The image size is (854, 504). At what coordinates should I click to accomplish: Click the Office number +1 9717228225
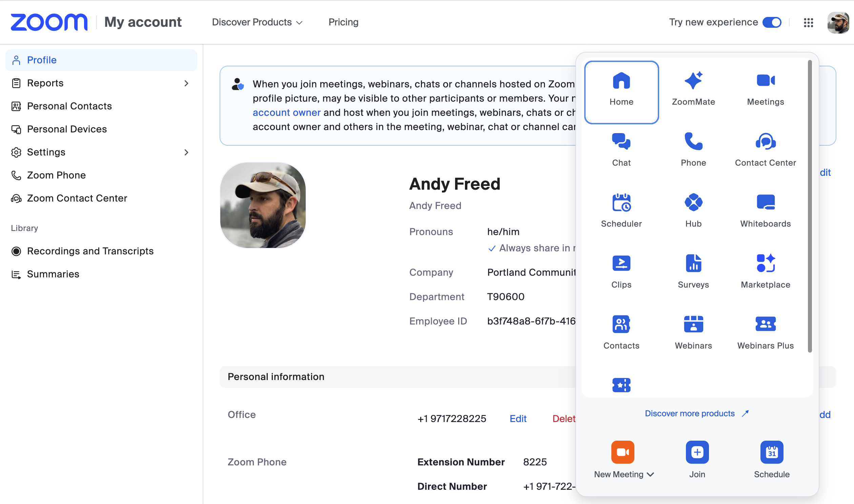click(452, 419)
